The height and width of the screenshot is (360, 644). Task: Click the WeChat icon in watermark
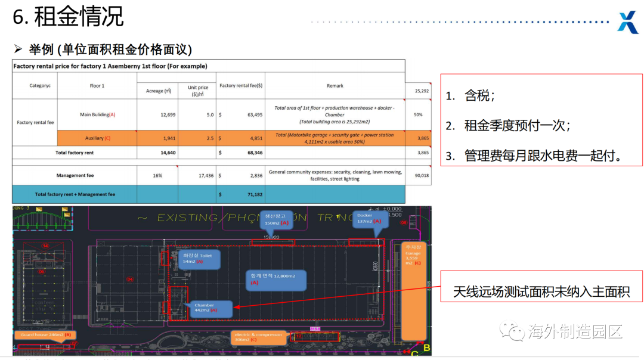coord(512,331)
